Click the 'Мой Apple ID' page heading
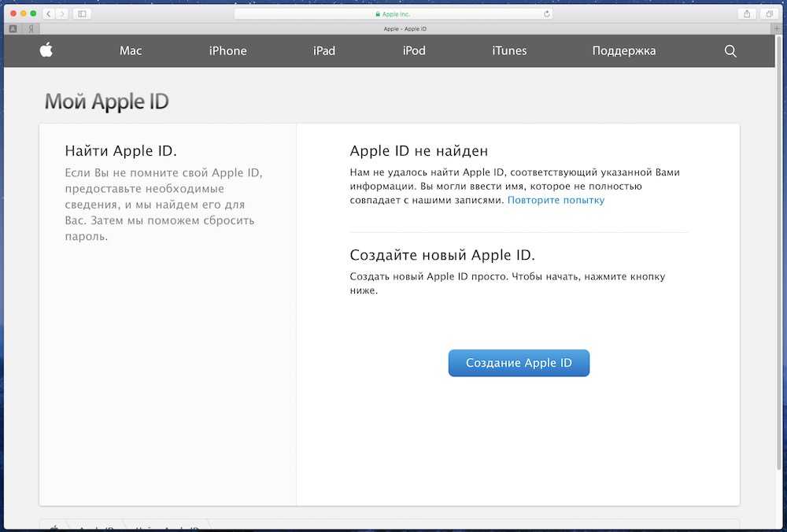This screenshot has height=532, width=787. click(107, 102)
